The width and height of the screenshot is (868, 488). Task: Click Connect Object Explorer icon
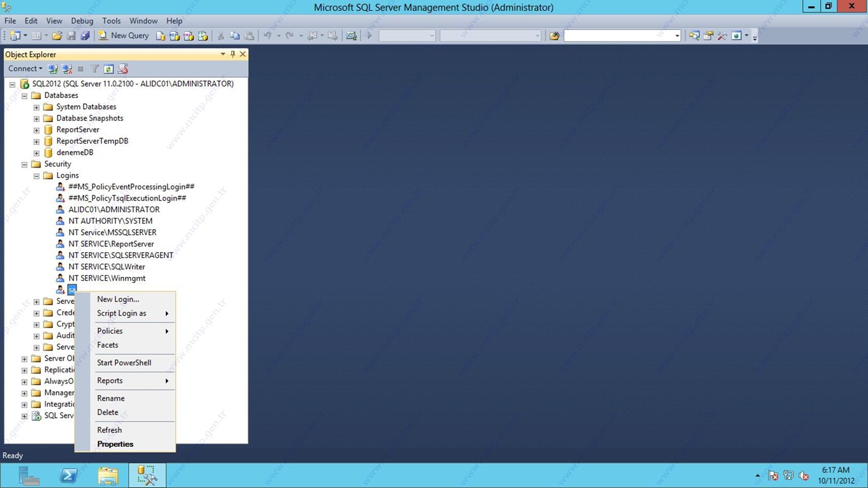click(52, 69)
